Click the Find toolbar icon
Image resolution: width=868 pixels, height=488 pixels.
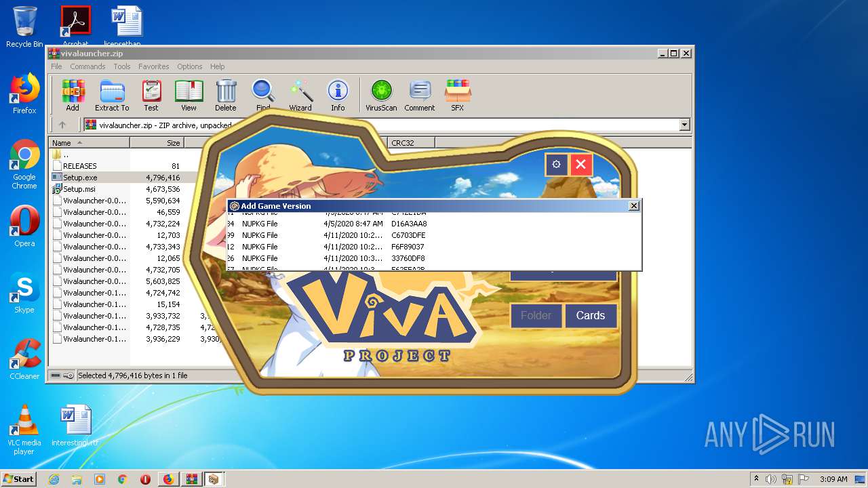tap(263, 95)
